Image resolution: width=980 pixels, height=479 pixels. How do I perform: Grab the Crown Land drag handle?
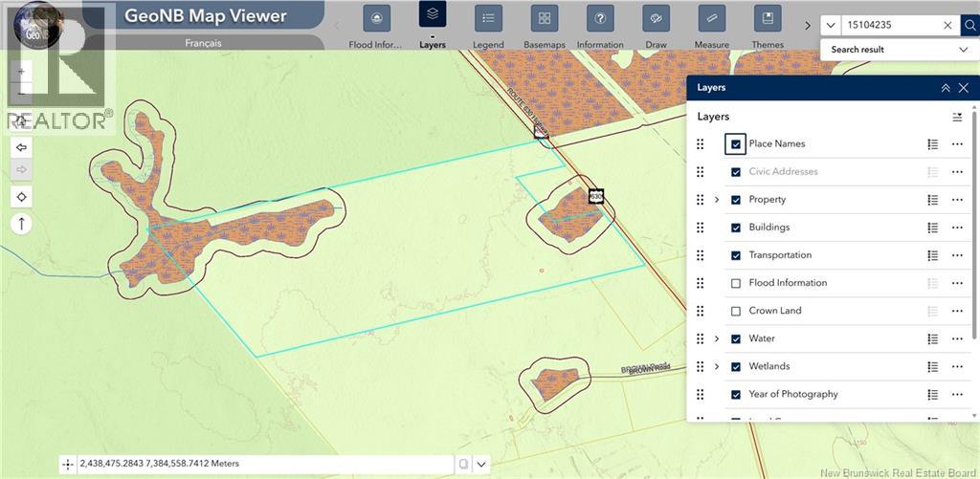700,311
